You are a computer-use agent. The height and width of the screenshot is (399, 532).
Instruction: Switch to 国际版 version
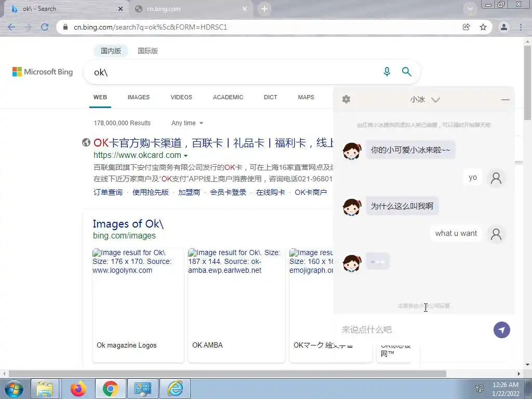[x=148, y=51]
